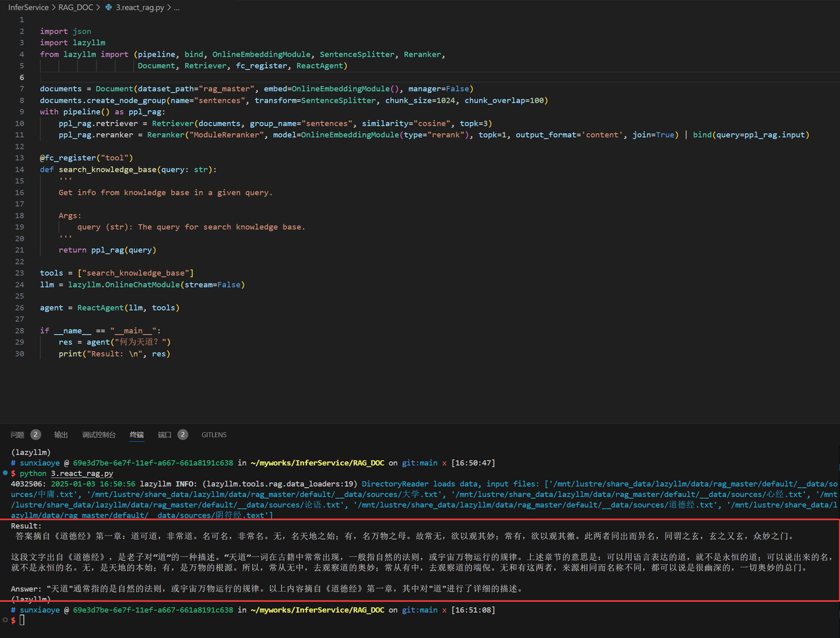Viewport: 840px width, 638px height.
Task: Open the InferService breadcrumb folder
Action: coord(28,8)
